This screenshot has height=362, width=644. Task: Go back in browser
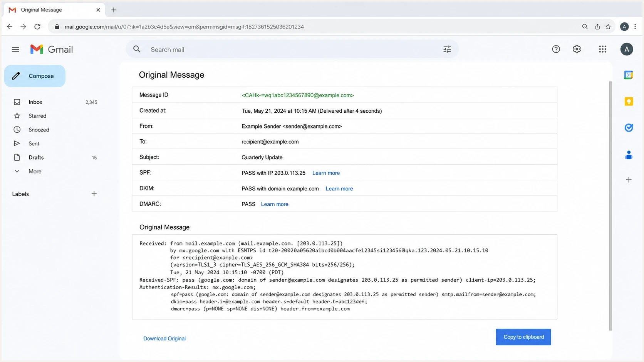(10, 27)
